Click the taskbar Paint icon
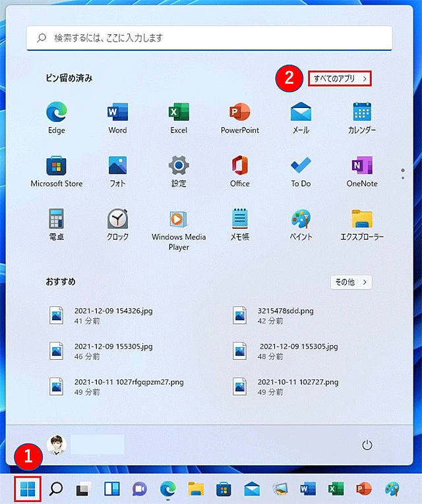 click(392, 490)
